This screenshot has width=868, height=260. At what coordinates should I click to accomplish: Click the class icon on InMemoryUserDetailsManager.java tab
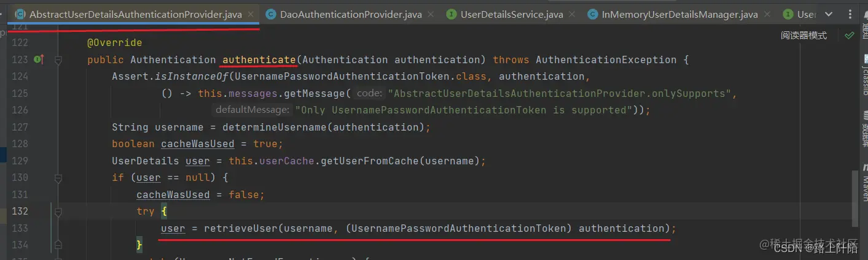pos(593,14)
